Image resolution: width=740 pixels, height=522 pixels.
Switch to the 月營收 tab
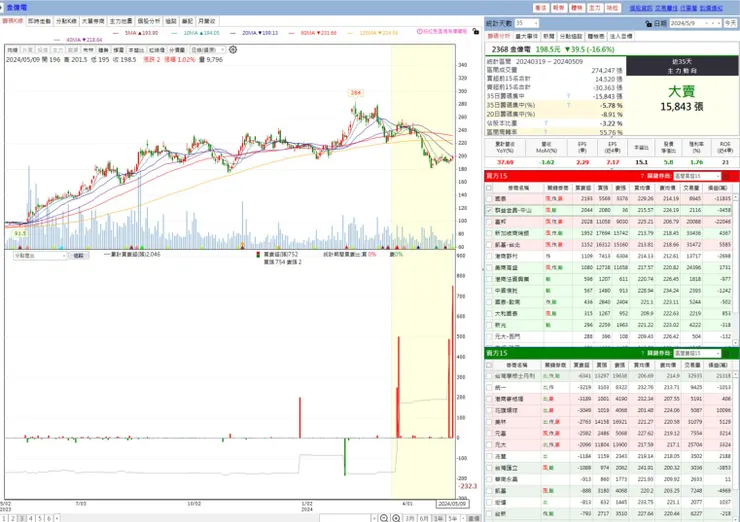(x=207, y=21)
